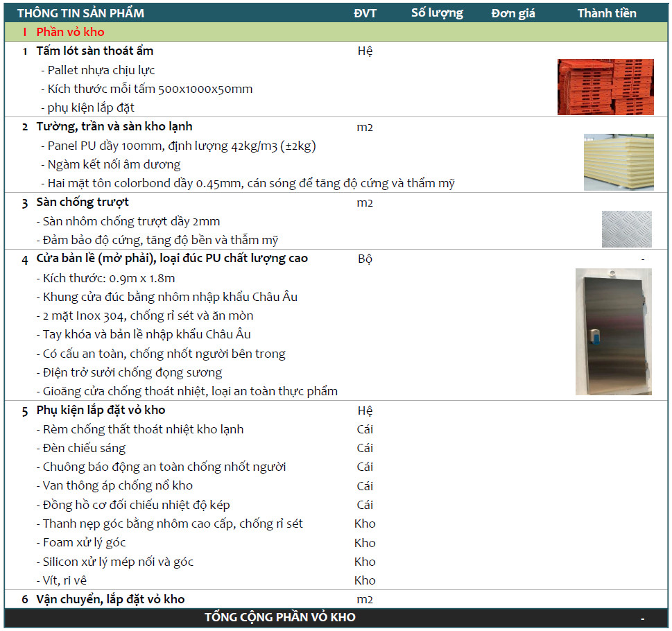Select the yellow PU panel stack image

point(619,162)
